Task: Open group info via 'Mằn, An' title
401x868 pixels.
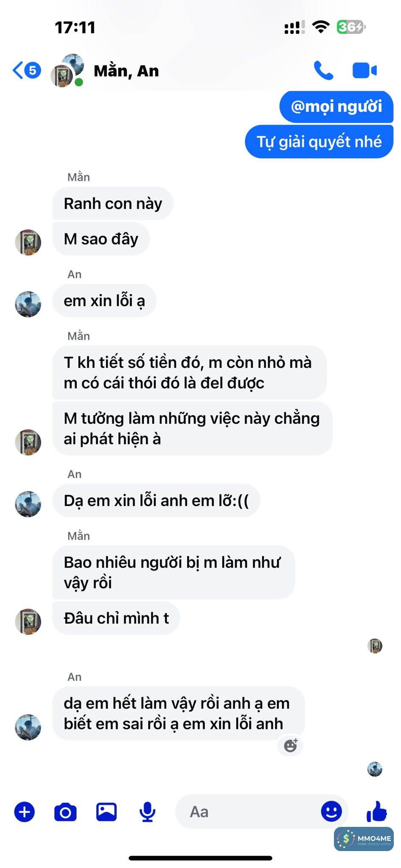Action: click(x=126, y=71)
